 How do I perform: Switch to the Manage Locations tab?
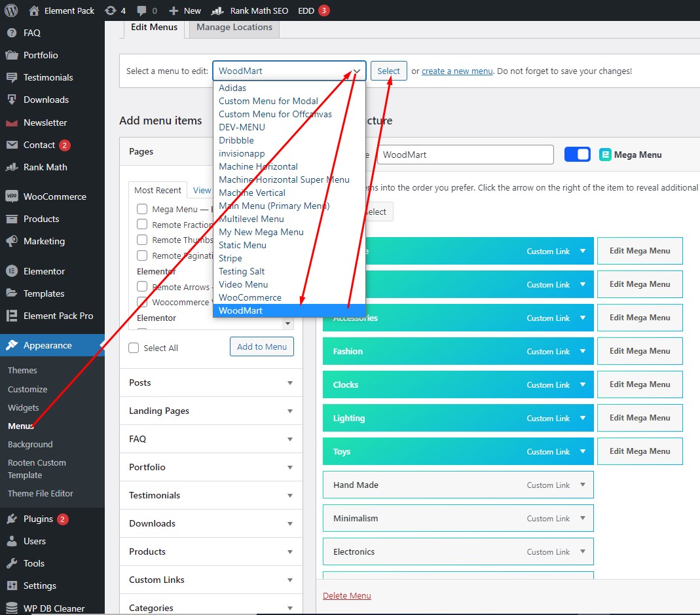(x=234, y=28)
